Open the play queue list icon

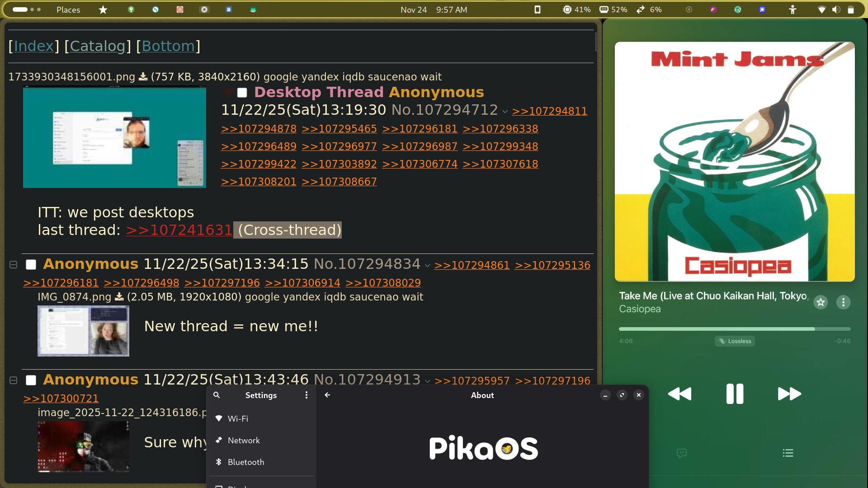pyautogui.click(x=788, y=453)
